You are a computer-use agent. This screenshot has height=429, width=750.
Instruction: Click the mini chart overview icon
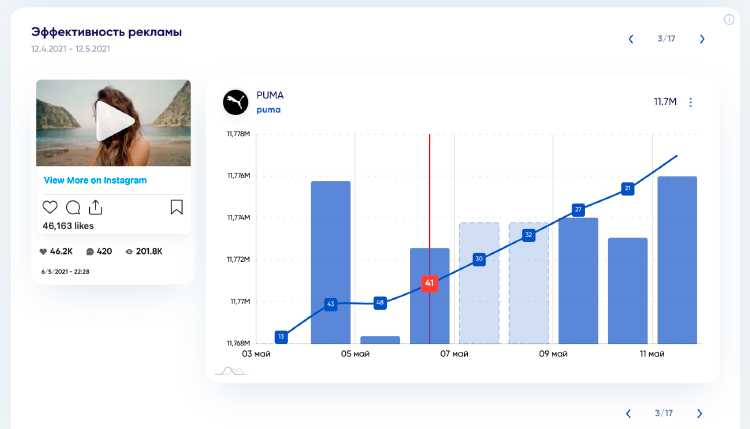pos(232,371)
